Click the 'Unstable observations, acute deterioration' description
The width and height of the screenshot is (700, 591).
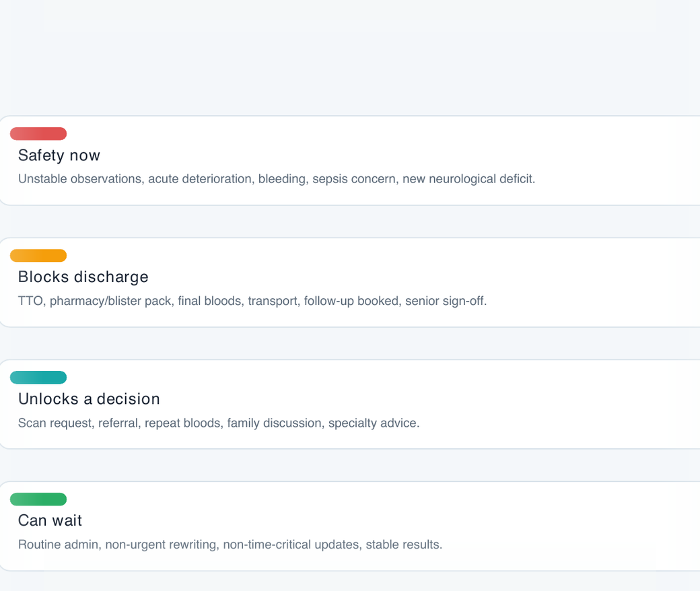277,179
